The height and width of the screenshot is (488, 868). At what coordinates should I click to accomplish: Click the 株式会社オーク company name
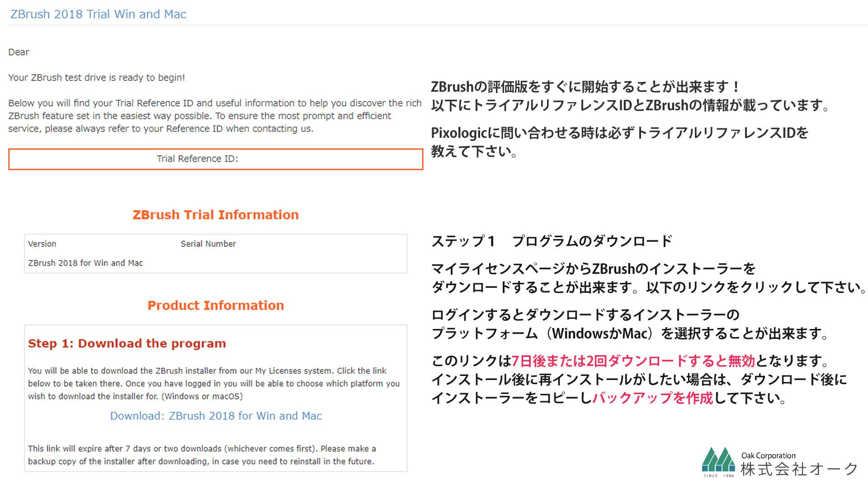799,469
